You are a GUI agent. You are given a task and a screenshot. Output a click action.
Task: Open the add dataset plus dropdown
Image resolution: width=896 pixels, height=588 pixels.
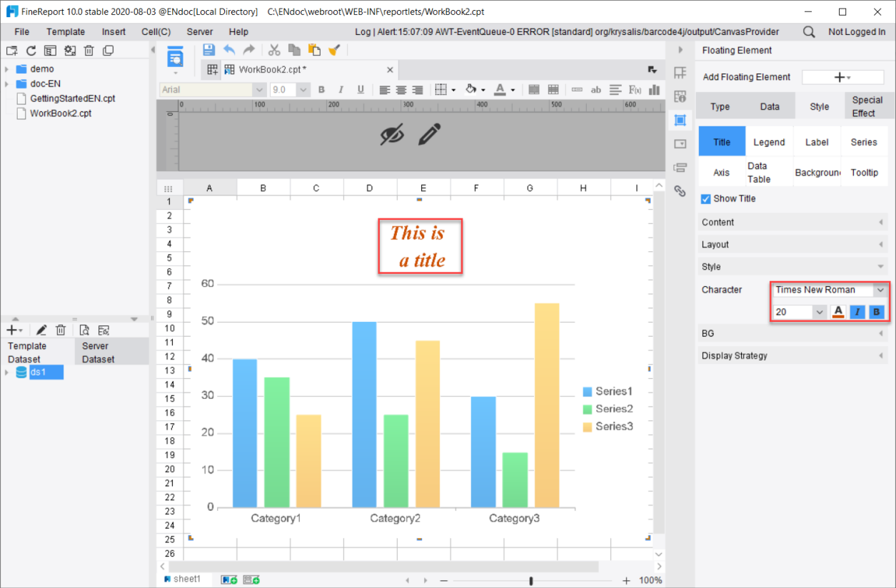pyautogui.click(x=14, y=330)
